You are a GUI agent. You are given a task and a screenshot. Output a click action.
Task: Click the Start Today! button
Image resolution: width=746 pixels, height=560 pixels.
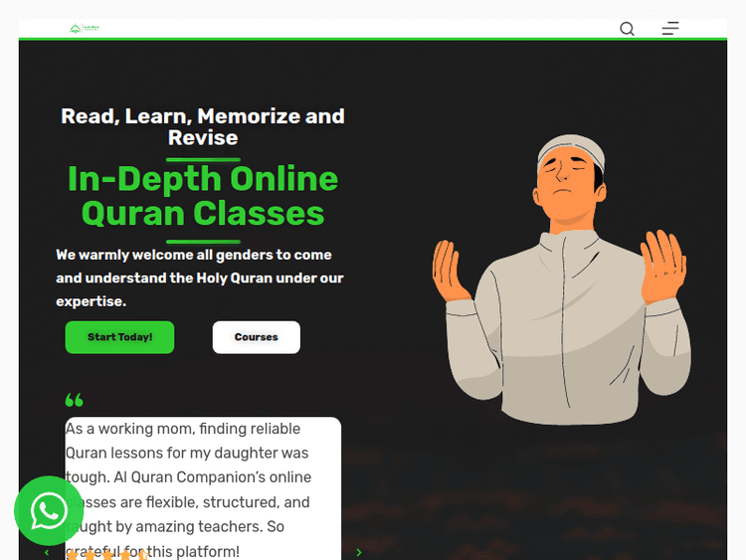(x=120, y=337)
